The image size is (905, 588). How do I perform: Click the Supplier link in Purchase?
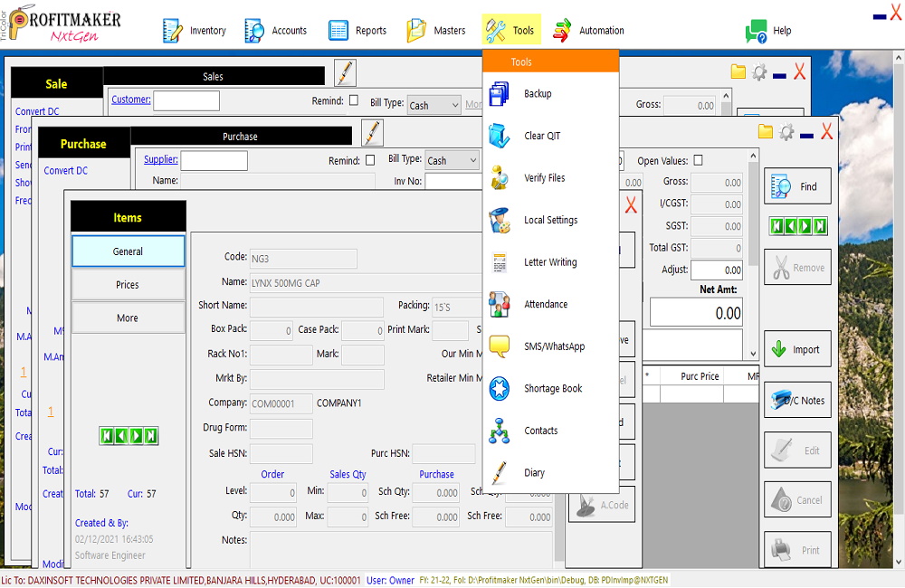point(161,160)
